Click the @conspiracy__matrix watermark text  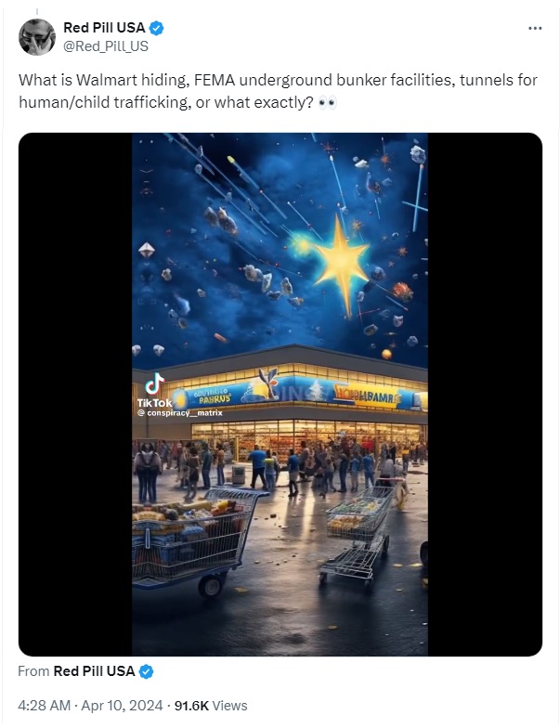[180, 412]
